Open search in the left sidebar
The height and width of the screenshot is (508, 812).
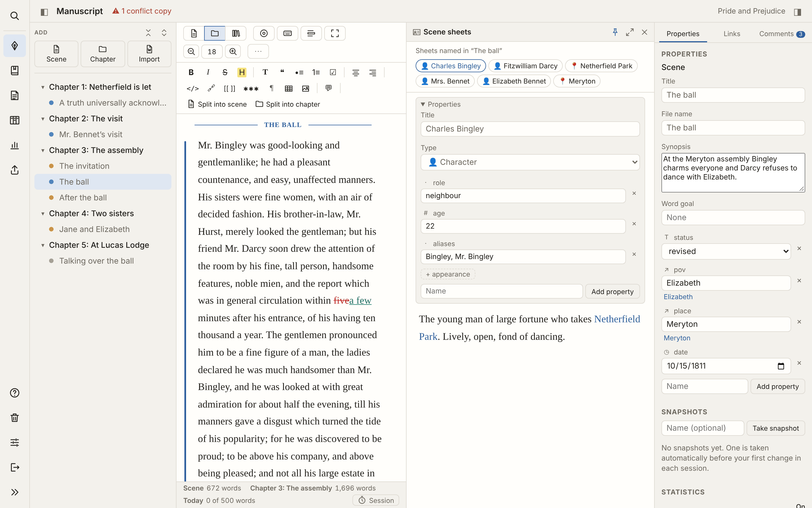click(14, 16)
